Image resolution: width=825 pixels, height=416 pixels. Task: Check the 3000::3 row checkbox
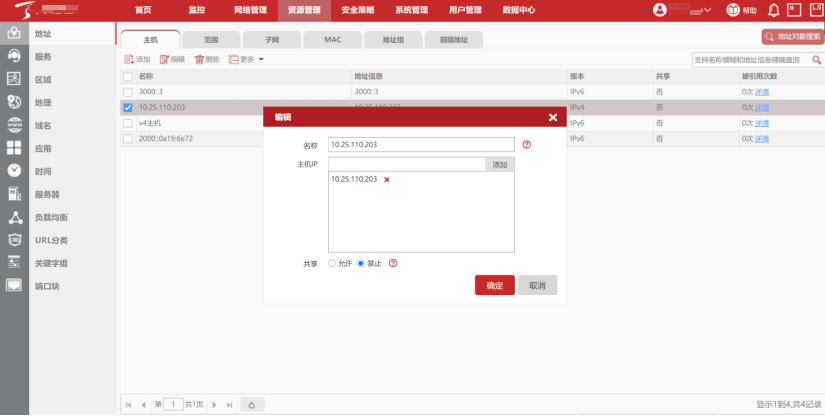pyautogui.click(x=128, y=92)
